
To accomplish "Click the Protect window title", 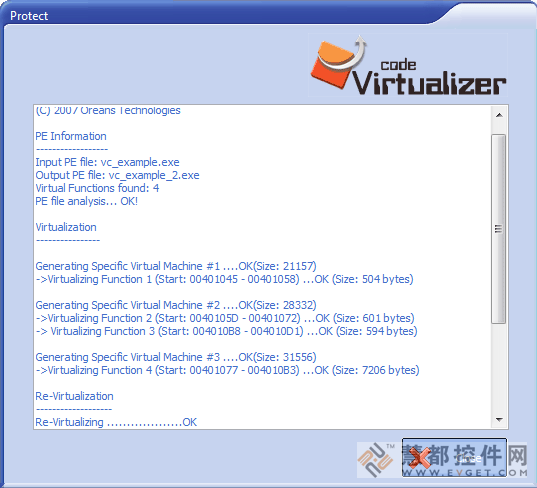I will (29, 16).
